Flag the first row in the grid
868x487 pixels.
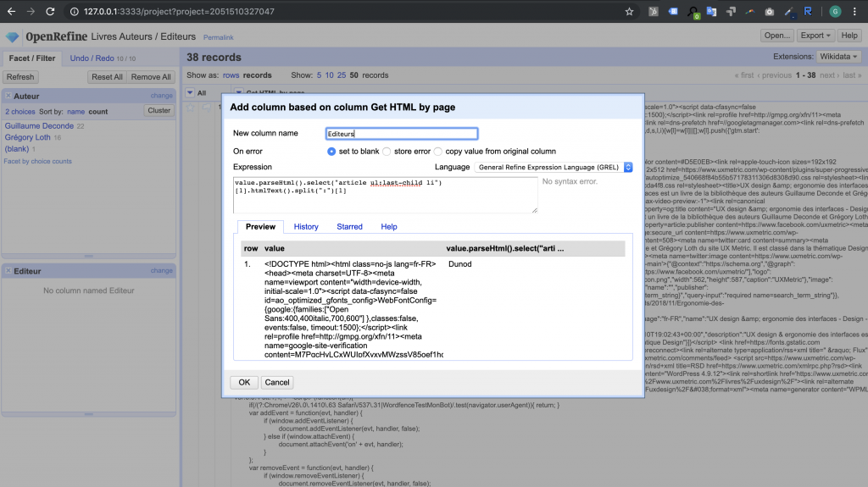pyautogui.click(x=206, y=108)
